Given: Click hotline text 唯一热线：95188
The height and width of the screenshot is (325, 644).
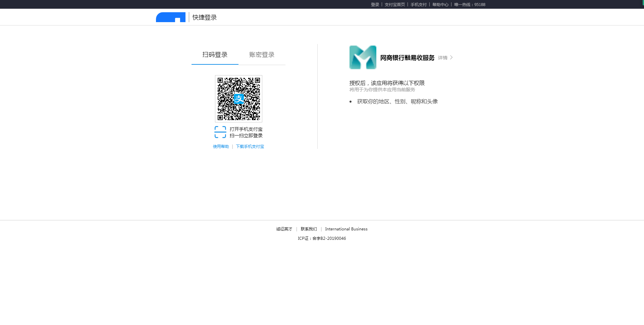Looking at the screenshot, I should pyautogui.click(x=470, y=5).
